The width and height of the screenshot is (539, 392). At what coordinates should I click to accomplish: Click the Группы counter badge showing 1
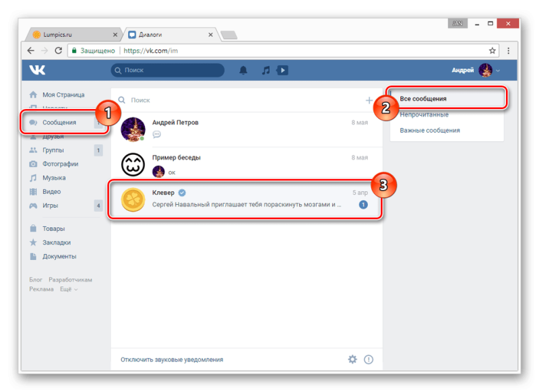pos(98,150)
